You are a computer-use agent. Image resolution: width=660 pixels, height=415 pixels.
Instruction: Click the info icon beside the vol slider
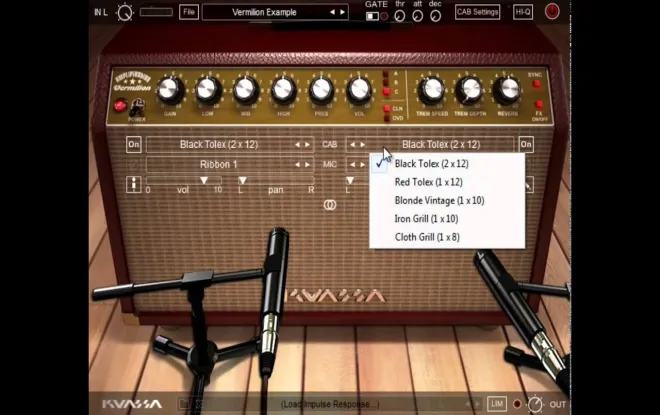click(x=133, y=184)
